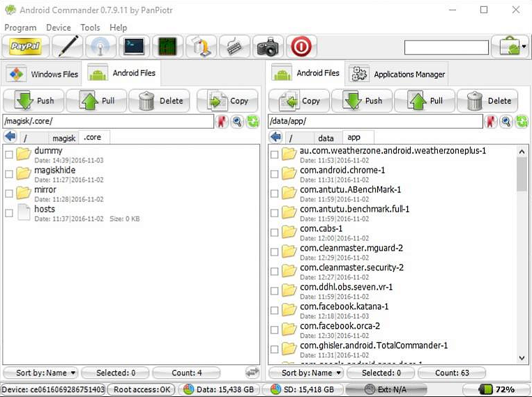Click the right list scrollbar down arrow

point(522,358)
